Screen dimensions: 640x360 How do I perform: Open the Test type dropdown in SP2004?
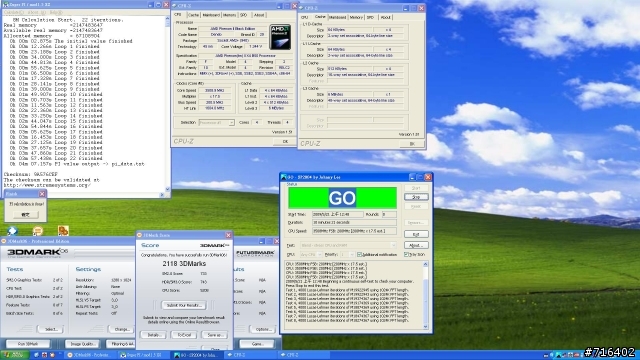point(348,245)
